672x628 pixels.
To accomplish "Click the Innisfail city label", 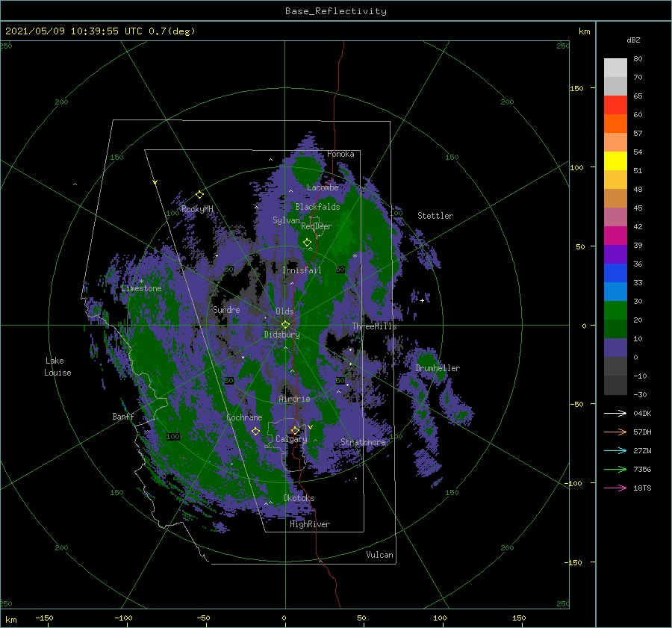I will (x=302, y=270).
